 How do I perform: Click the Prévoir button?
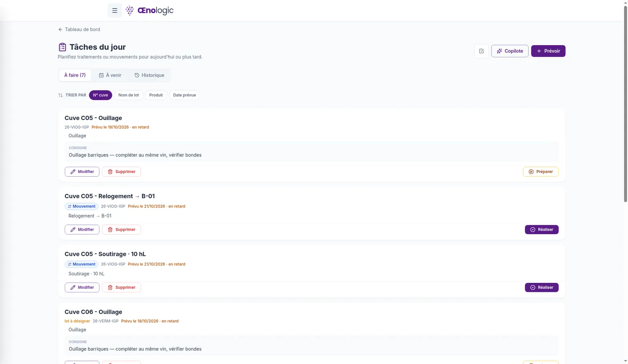coord(548,51)
